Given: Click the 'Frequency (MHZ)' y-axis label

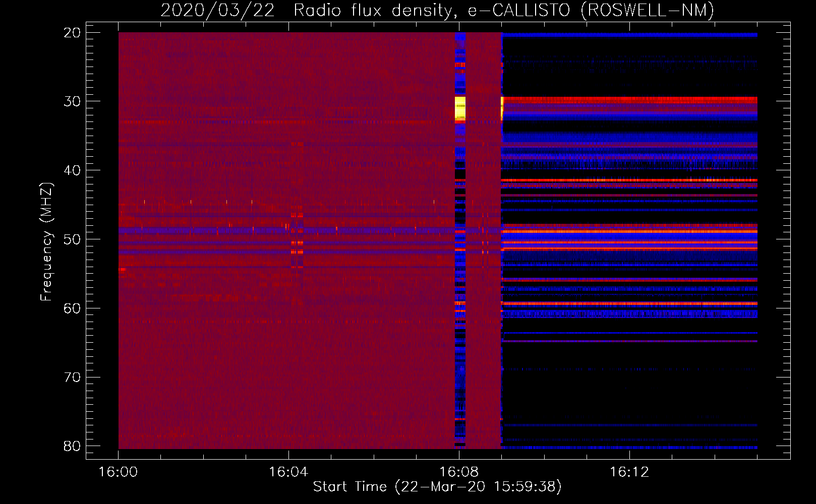Looking at the screenshot, I should click(46, 241).
